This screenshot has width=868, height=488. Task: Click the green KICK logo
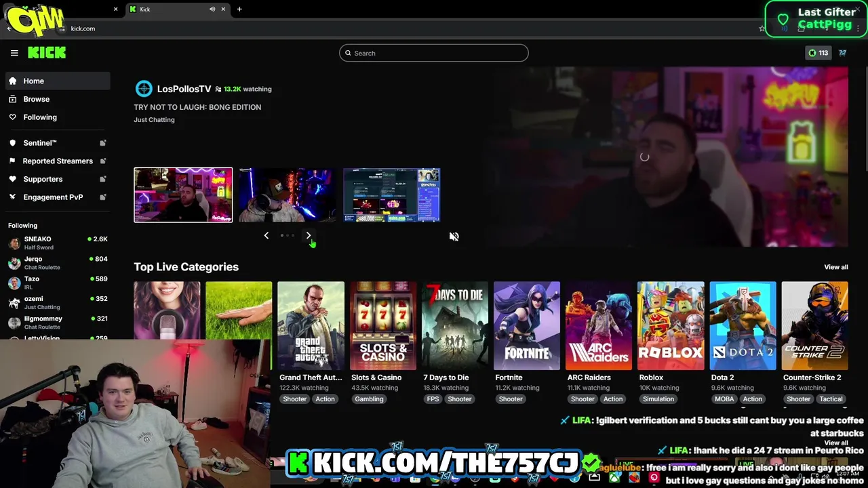(x=47, y=53)
